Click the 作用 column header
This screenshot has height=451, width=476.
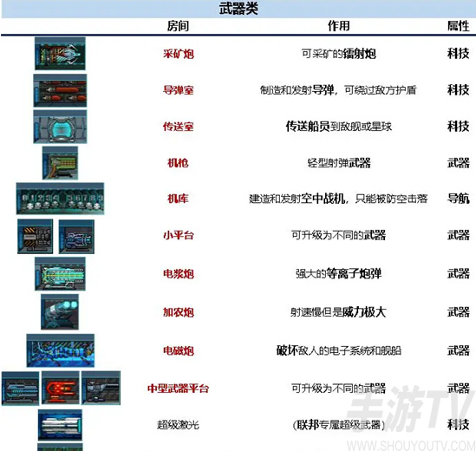[339, 26]
